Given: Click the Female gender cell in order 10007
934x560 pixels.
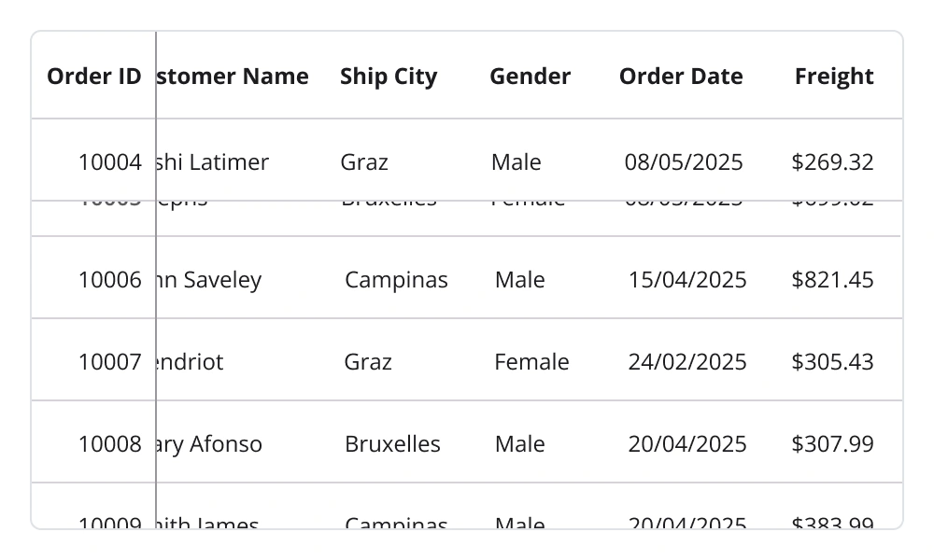Looking at the screenshot, I should (x=531, y=362).
